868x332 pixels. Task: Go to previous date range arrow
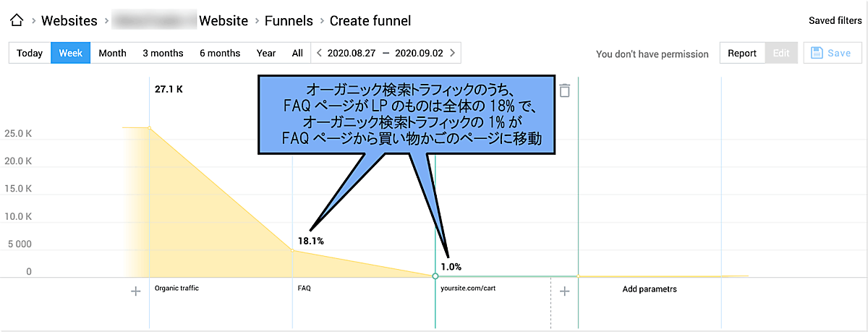pyautogui.click(x=318, y=53)
